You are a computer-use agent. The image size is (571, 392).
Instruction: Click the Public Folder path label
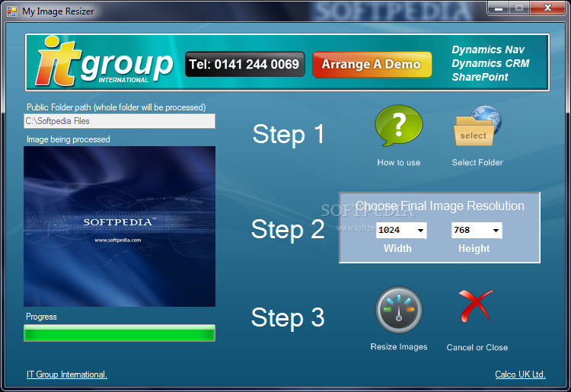click(x=116, y=107)
